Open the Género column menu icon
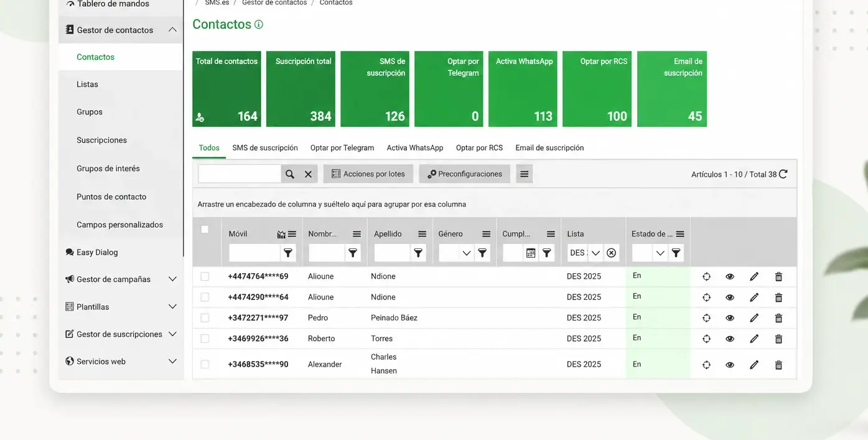868x440 pixels. click(x=487, y=234)
